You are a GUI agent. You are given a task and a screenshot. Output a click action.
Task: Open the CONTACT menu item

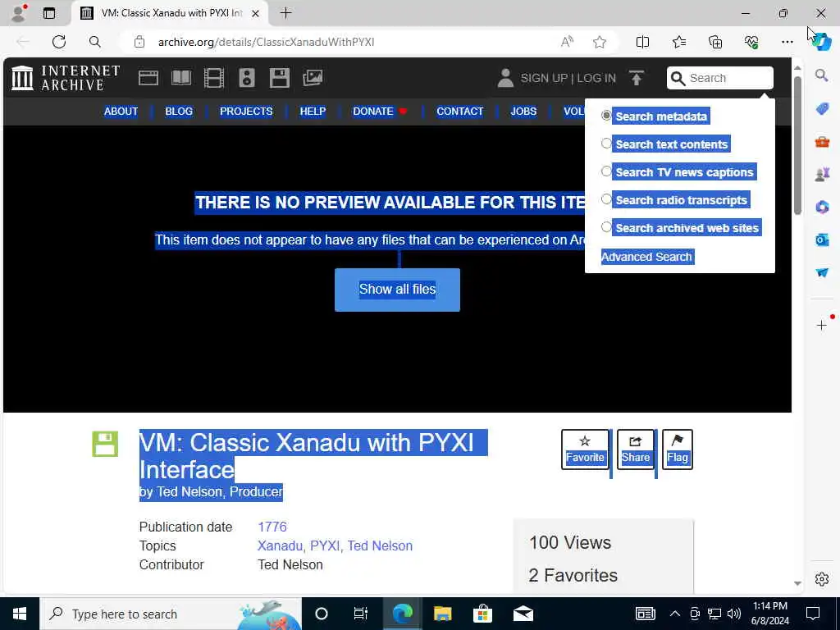459,112
